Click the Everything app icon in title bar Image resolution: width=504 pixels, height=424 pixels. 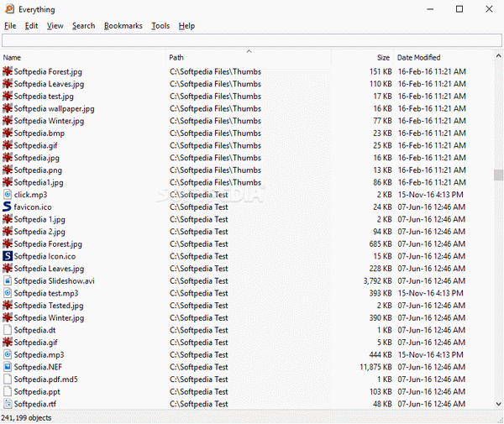(x=9, y=9)
